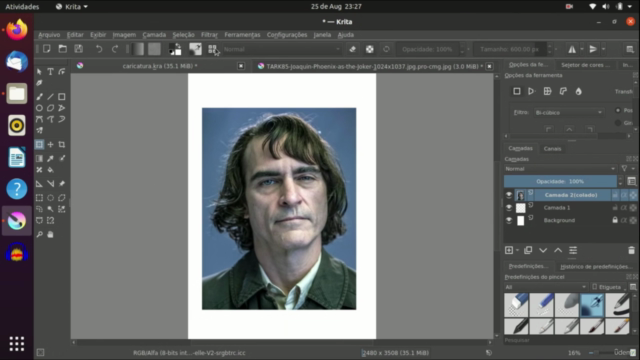Show applications grid in dock

[17, 344]
